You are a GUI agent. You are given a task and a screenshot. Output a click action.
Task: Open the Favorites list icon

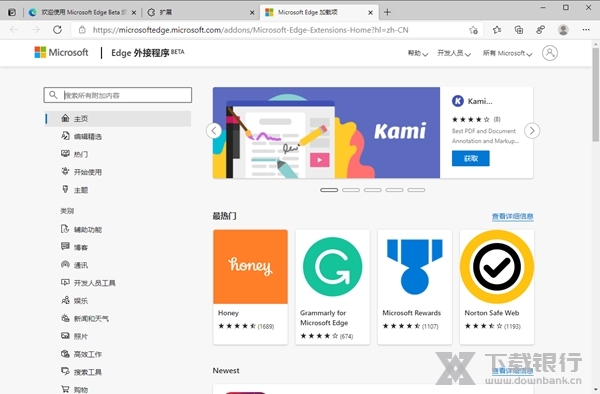pyautogui.click(x=497, y=30)
